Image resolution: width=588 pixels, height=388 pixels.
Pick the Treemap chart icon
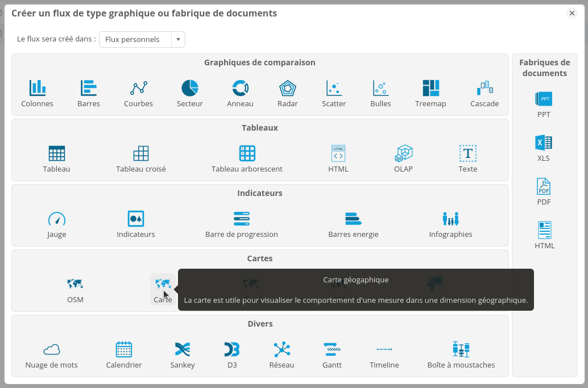point(430,88)
